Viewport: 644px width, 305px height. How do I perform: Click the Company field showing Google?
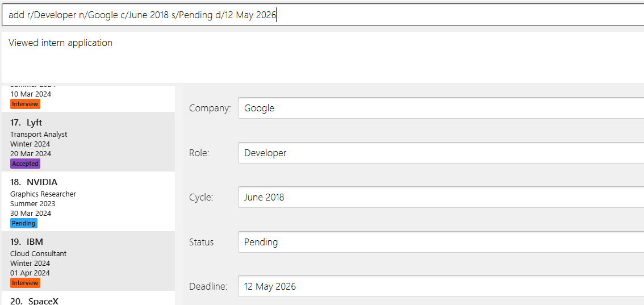[441, 108]
